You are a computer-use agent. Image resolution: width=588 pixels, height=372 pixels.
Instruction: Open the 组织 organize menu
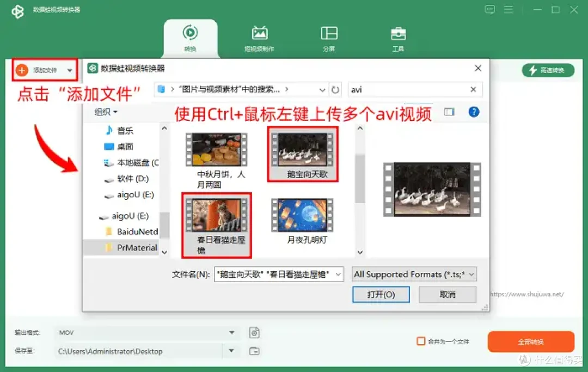106,112
